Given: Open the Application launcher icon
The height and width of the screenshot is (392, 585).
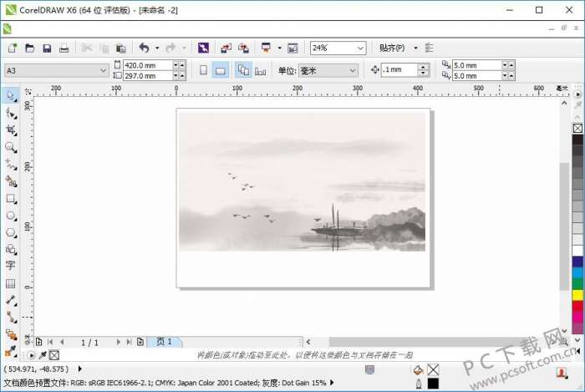Looking at the screenshot, I should 266,48.
